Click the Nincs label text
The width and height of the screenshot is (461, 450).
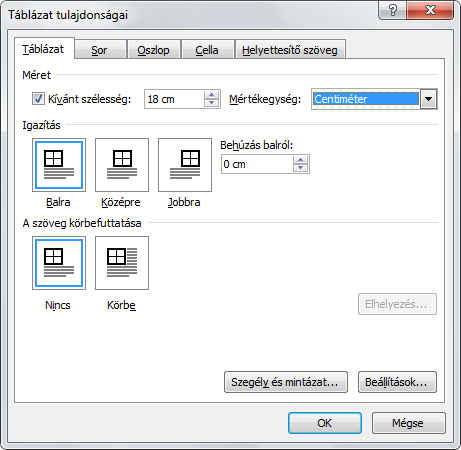(58, 305)
